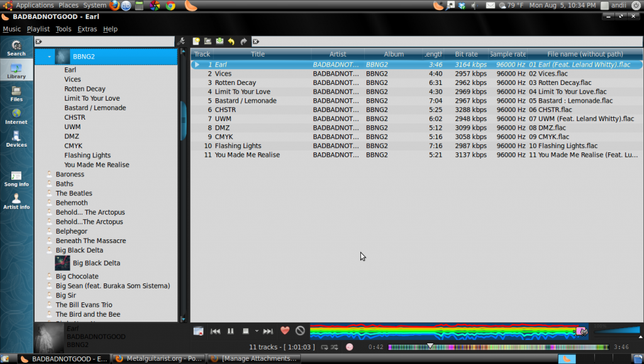644x364 pixels.
Task: Open the system volume icon
Action: (474, 5)
